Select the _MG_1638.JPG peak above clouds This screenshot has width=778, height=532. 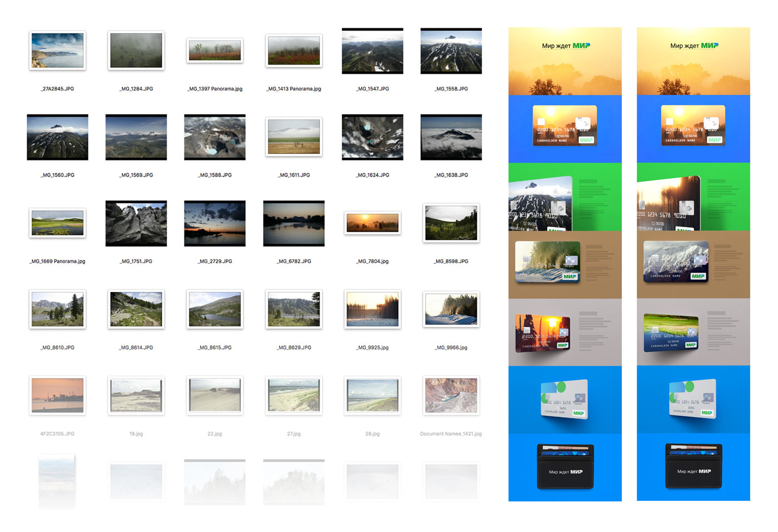click(451, 137)
